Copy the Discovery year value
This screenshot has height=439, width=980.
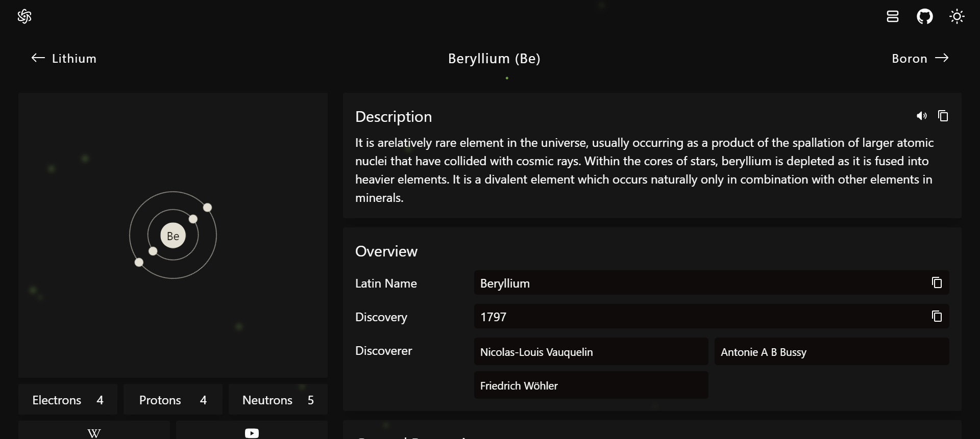(937, 316)
